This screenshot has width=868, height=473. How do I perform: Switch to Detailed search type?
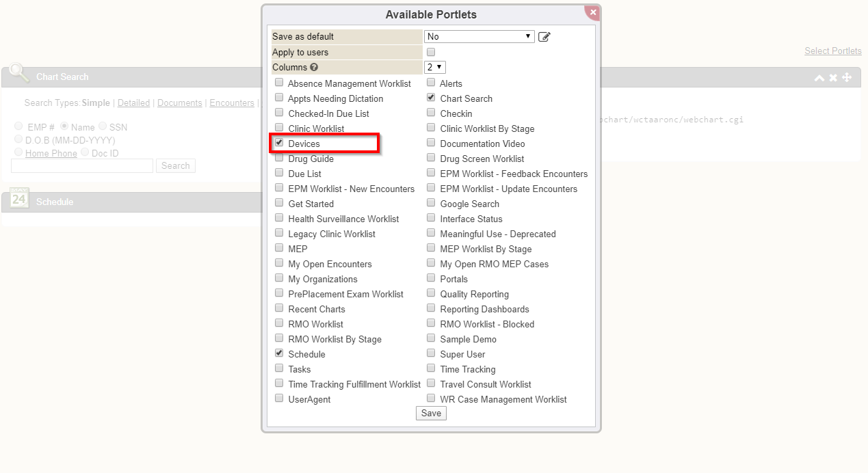pos(133,103)
